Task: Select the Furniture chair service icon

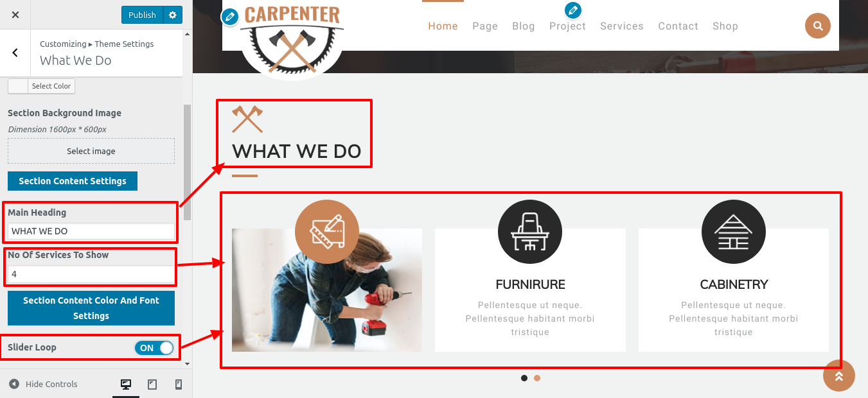Action: pos(530,232)
